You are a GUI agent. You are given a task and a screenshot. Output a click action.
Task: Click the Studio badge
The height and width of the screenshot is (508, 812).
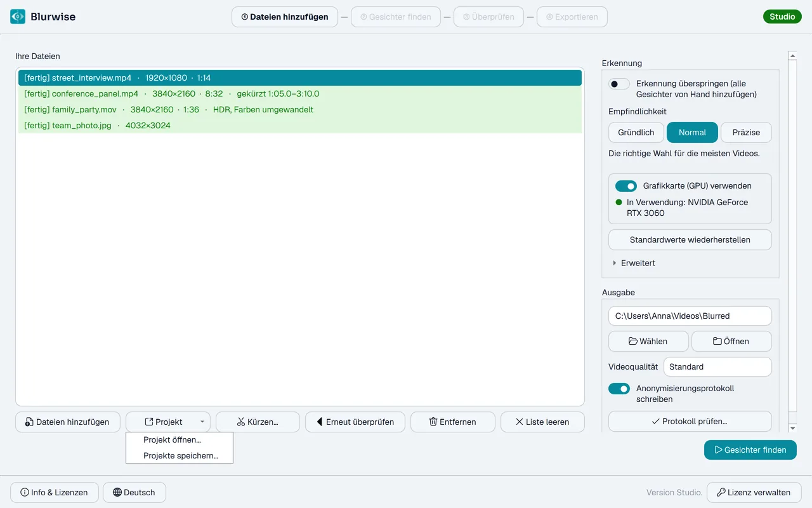point(782,17)
